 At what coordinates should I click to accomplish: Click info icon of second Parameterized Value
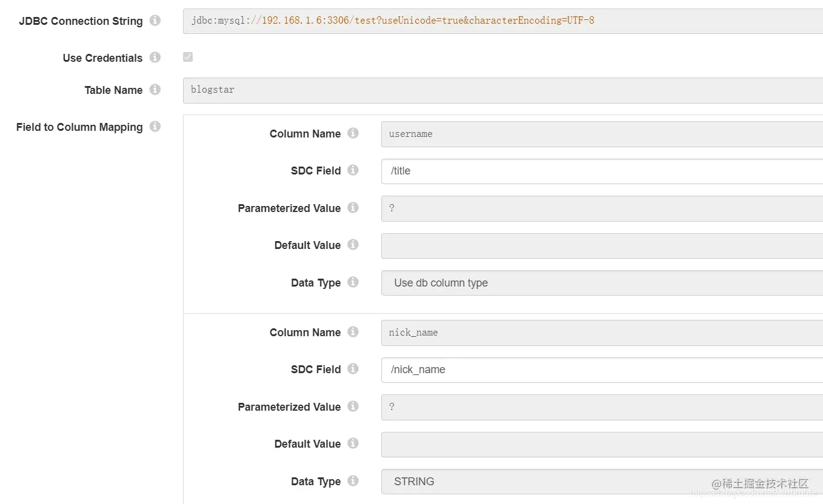pos(353,406)
